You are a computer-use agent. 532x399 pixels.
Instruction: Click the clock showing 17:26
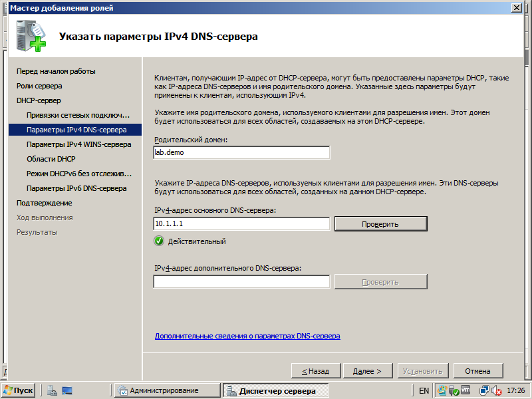516,391
